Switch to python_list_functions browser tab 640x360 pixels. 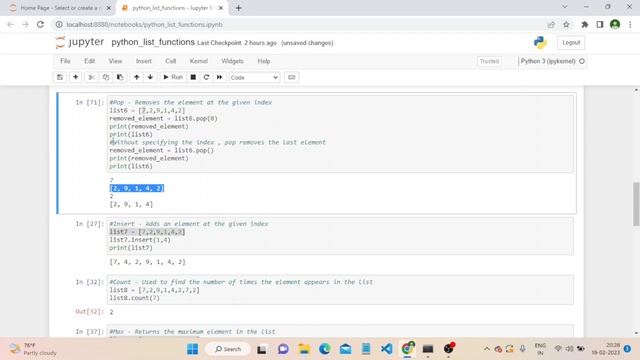(171, 8)
